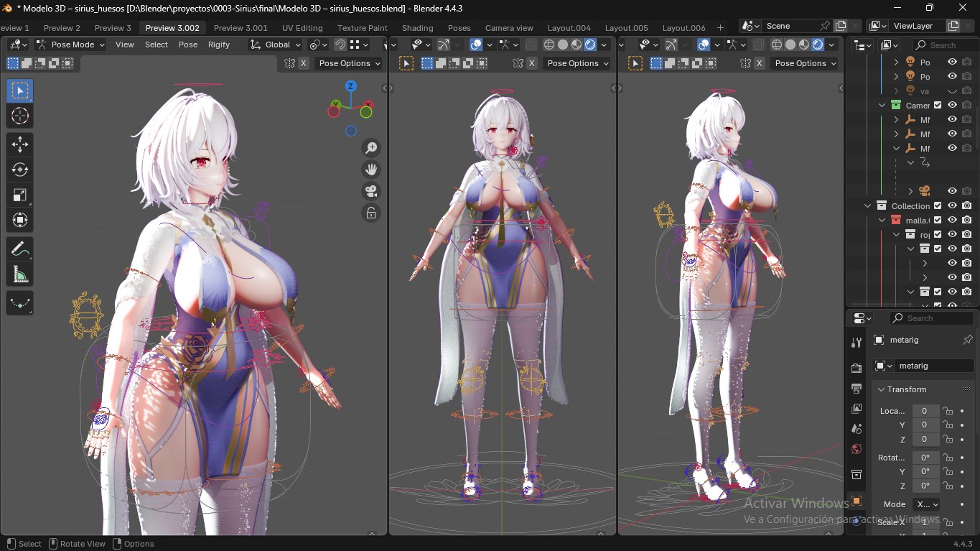Switch to the Texture Paint workspace tab

363,28
